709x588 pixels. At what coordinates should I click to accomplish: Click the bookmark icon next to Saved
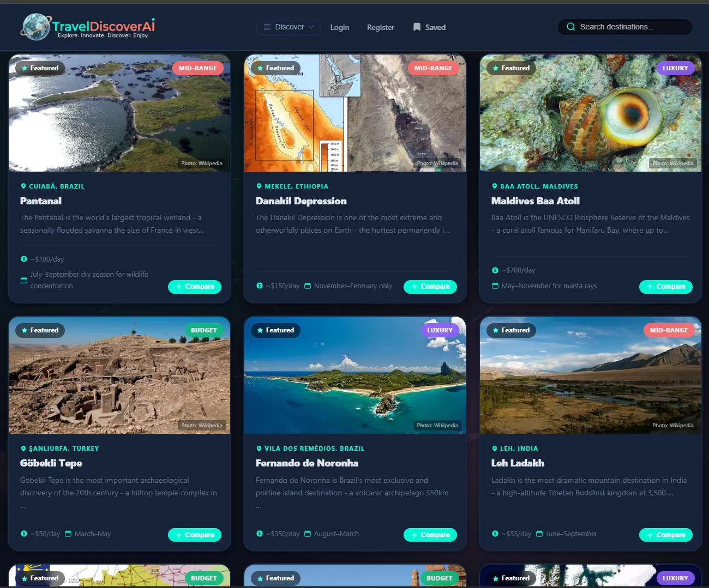point(417,27)
